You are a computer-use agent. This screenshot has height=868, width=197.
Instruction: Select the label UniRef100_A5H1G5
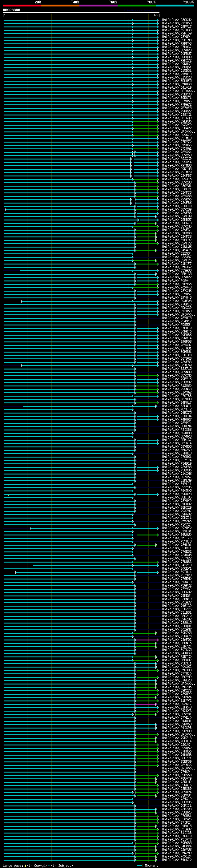coord(176,274)
